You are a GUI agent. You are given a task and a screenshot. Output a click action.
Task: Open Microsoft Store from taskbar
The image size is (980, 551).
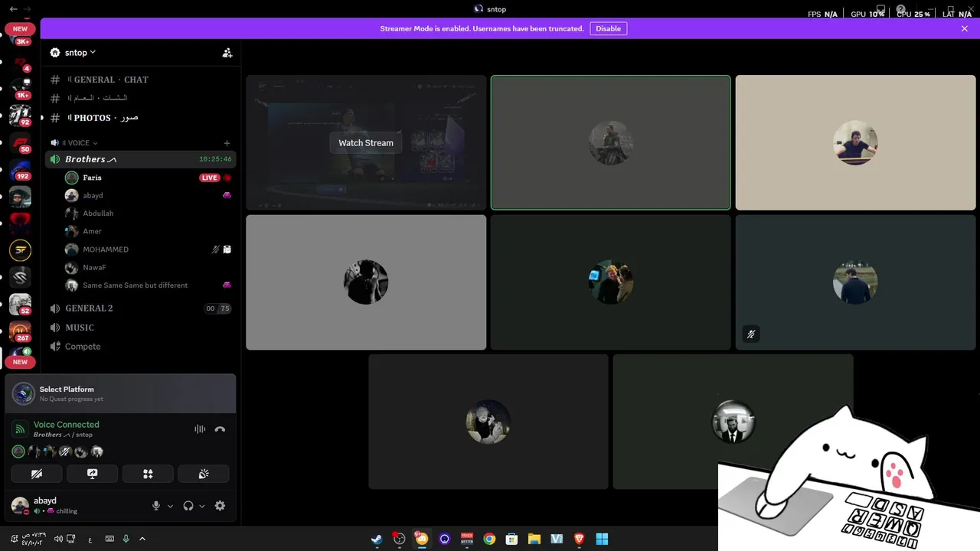click(511, 540)
